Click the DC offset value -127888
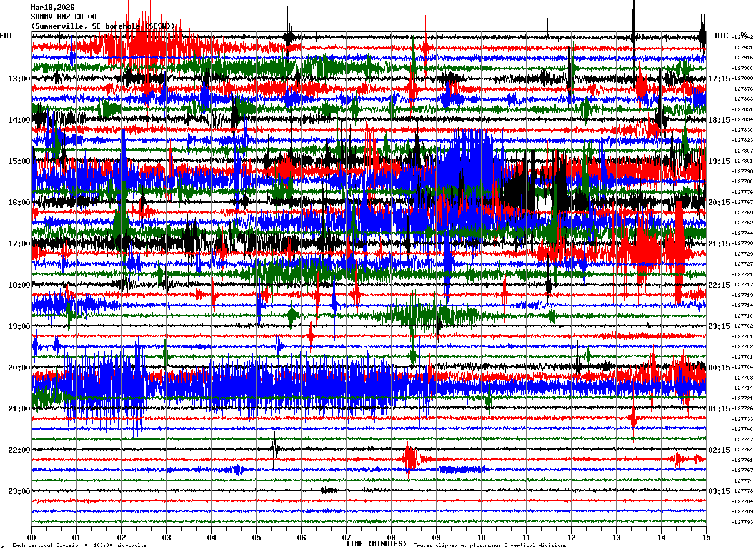The image size is (756, 554). click(743, 79)
